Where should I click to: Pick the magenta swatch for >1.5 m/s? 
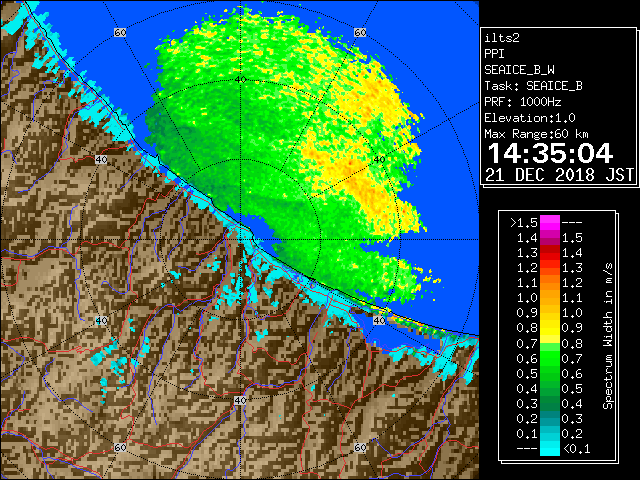point(549,223)
